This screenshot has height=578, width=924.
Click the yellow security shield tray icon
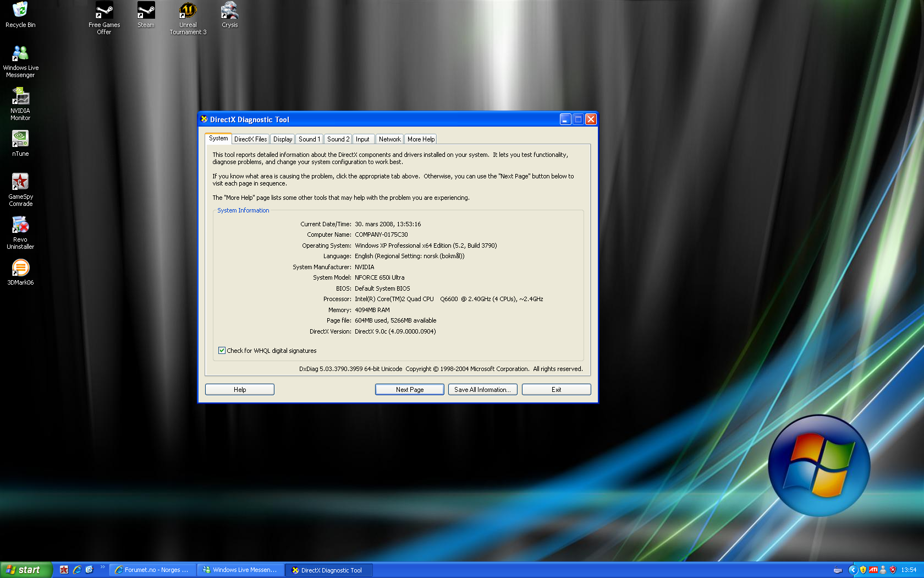click(863, 570)
